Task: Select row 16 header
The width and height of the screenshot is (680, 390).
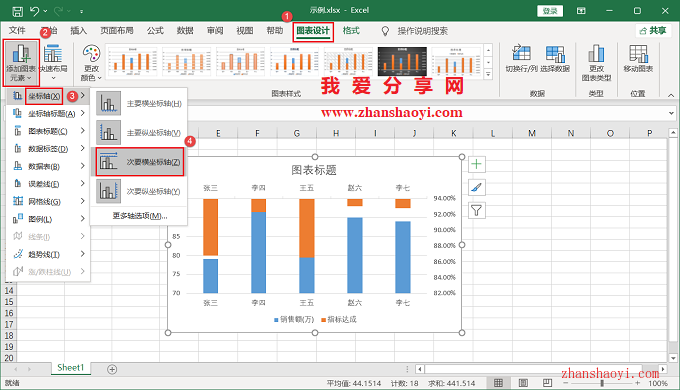Action: tap(9, 313)
